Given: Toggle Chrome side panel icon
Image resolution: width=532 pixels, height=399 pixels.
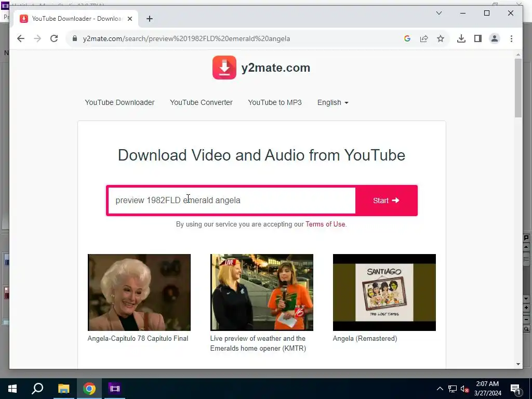Looking at the screenshot, I should 478,38.
